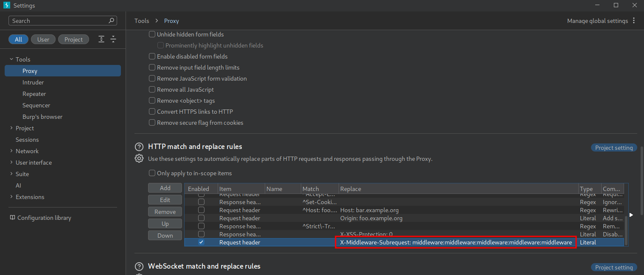
Task: Open gear options for HTTP match and replace
Action: 139,159
